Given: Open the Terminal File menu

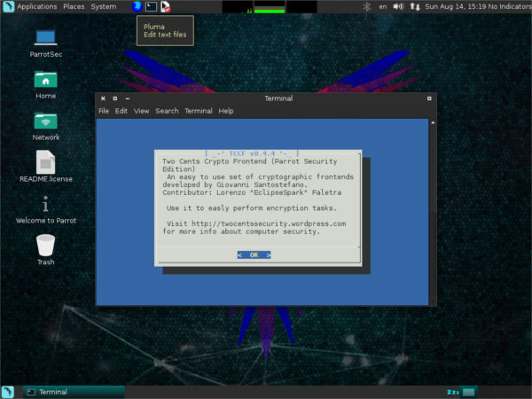Looking at the screenshot, I should pyautogui.click(x=104, y=111).
